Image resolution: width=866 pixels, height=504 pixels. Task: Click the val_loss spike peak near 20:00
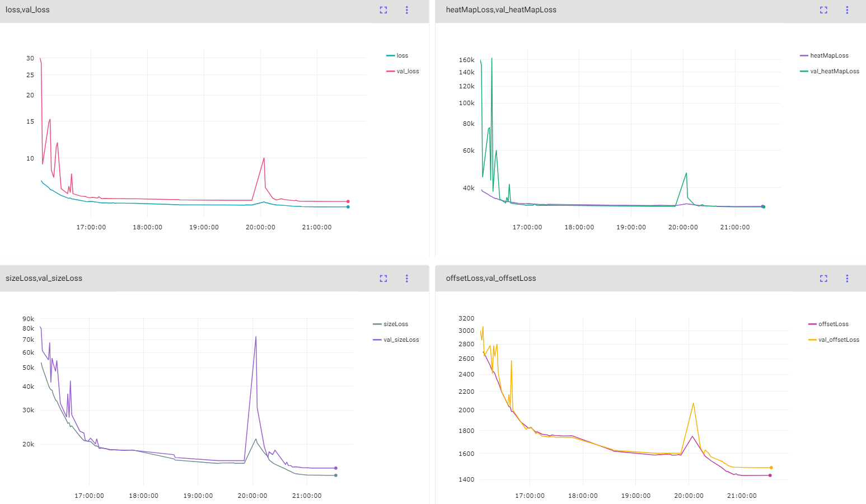coord(264,158)
